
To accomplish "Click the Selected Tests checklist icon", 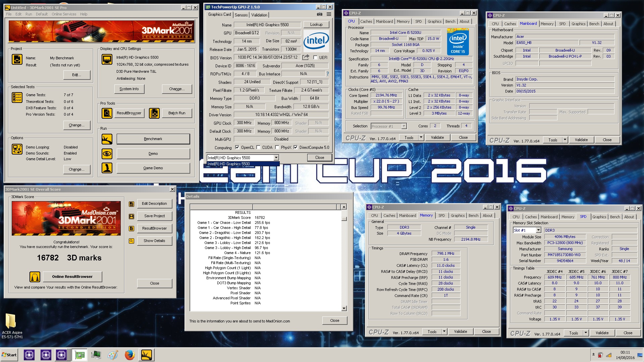I will tap(17, 98).
